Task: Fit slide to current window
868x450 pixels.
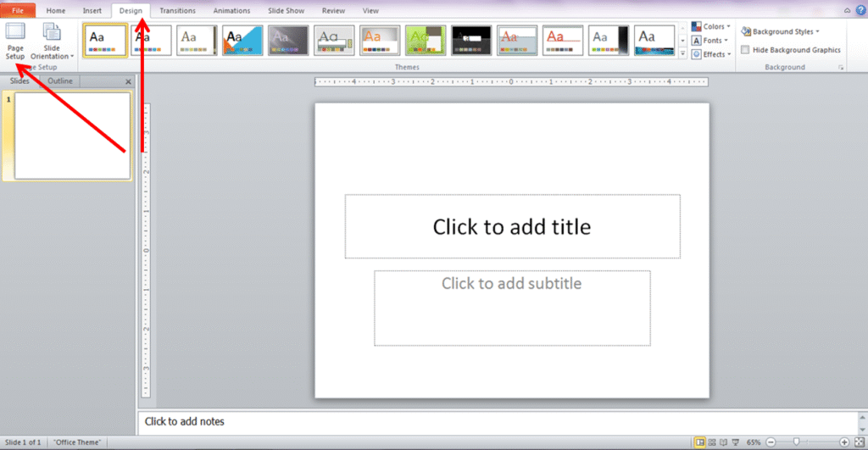Action: 858,442
